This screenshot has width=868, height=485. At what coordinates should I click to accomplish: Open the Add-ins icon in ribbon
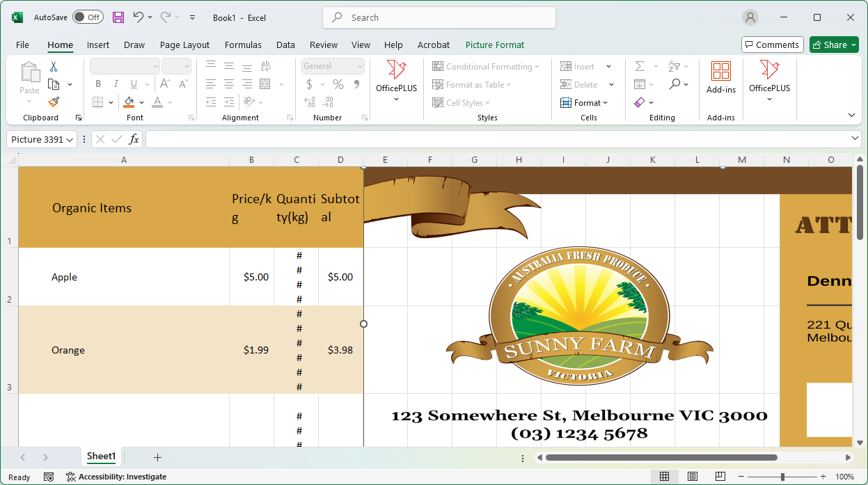pos(720,77)
